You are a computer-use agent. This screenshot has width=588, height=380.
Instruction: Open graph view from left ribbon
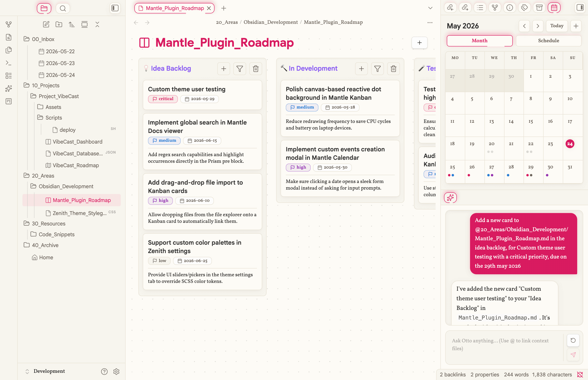[x=9, y=24]
